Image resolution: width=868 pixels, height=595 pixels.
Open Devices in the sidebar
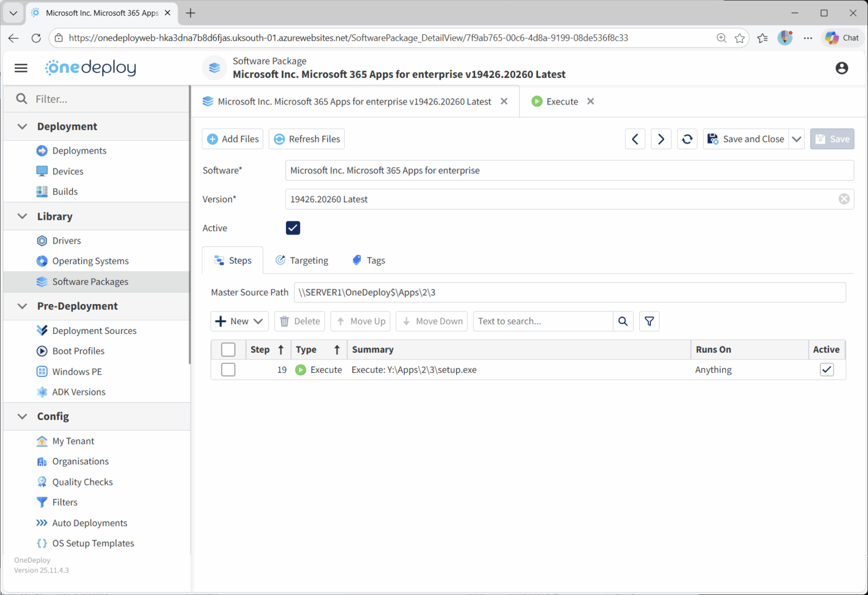(68, 171)
